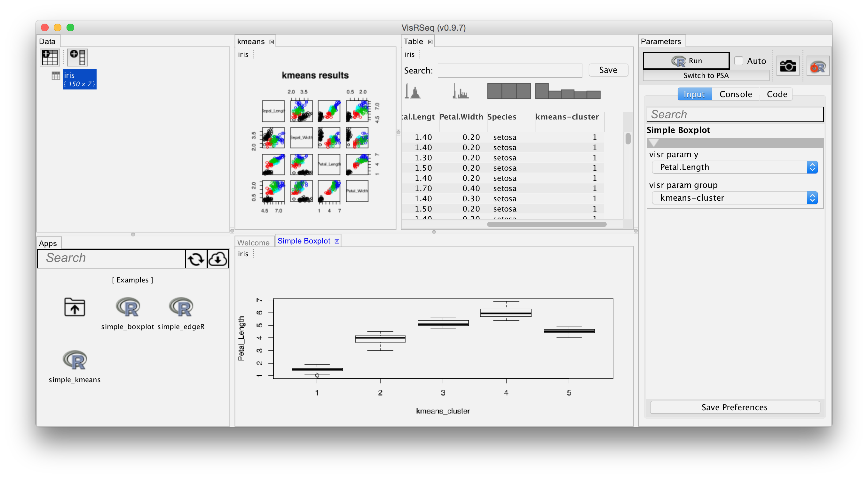Enable the Auto run checkbox
This screenshot has height=478, width=868.
click(738, 61)
